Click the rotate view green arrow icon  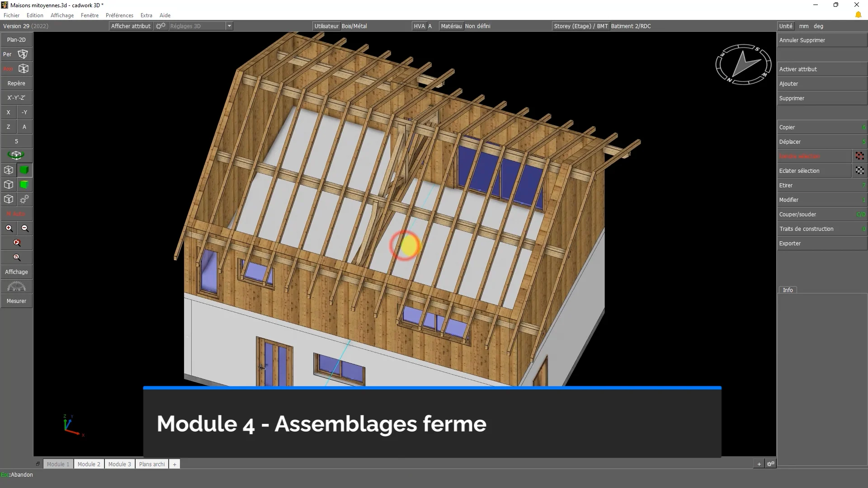click(16, 155)
